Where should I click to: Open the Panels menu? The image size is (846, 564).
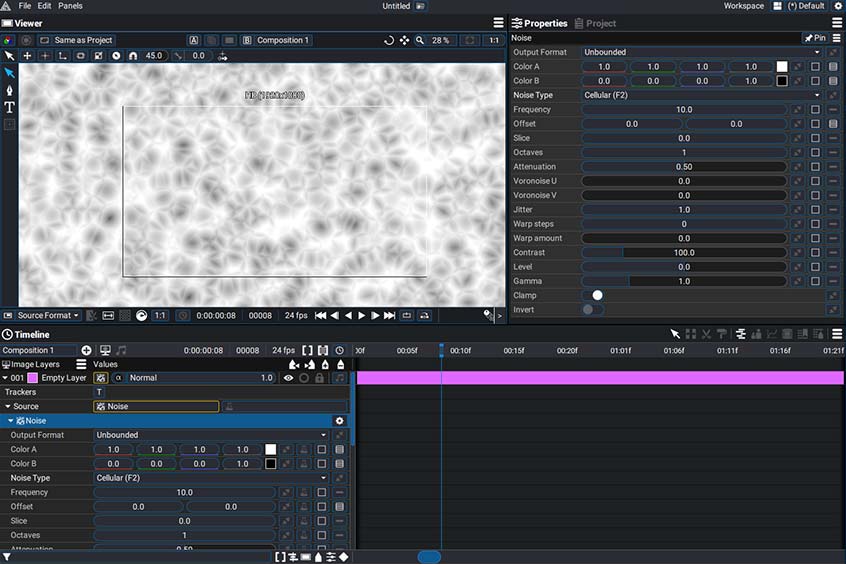pyautogui.click(x=70, y=6)
